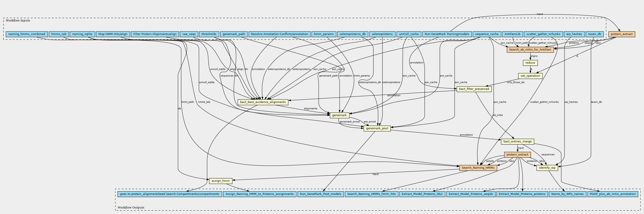Viewport: 644px width, 214px height.
Task: Select the hmms_tab input node
Action: click(x=59, y=34)
